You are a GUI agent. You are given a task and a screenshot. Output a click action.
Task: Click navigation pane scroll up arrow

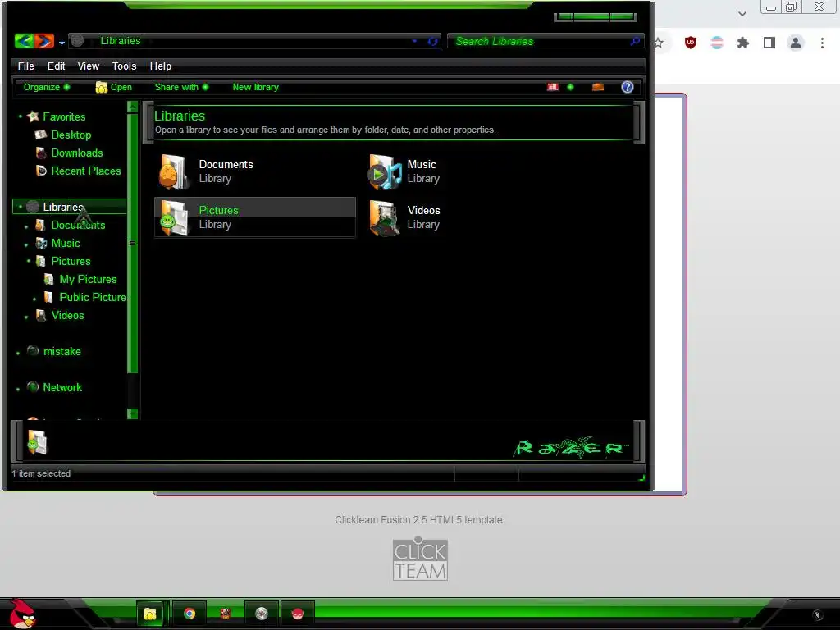tap(132, 106)
